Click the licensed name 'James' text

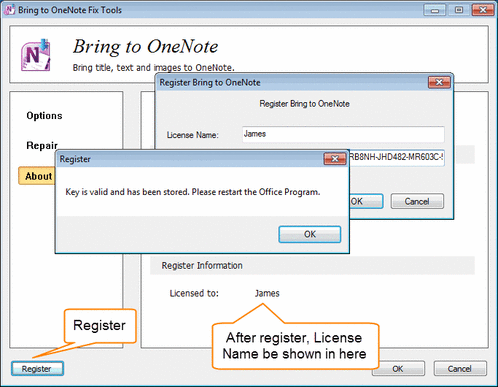267,293
